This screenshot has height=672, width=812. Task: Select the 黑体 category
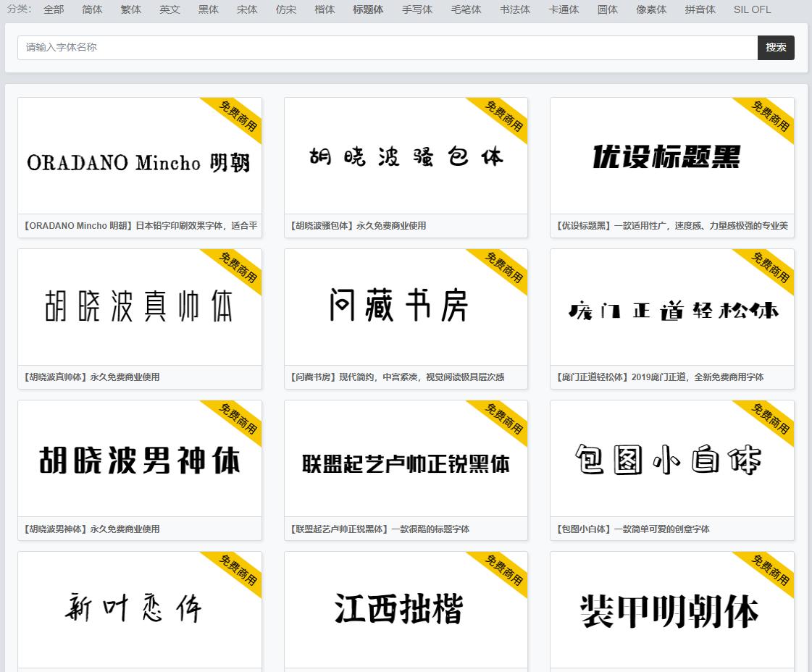tap(208, 9)
